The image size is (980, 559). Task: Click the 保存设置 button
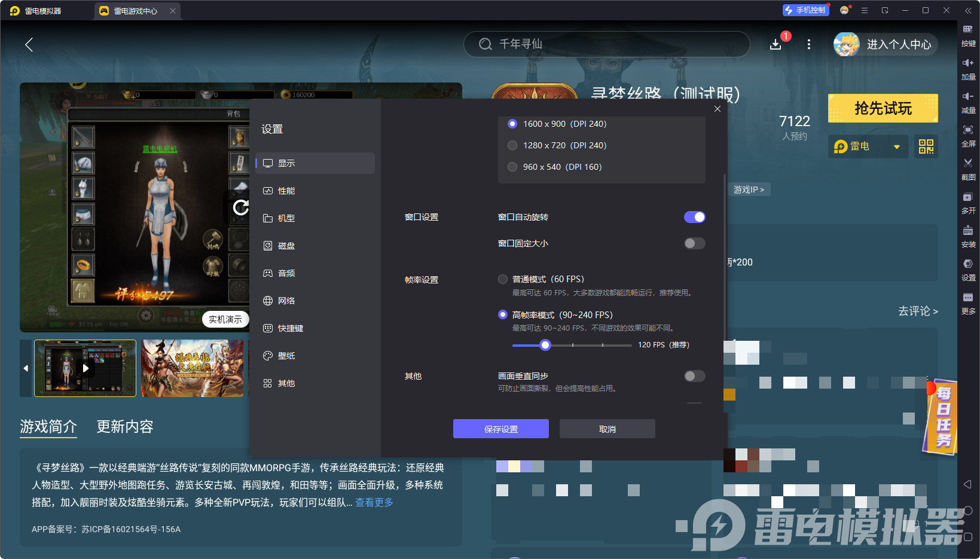tap(500, 429)
